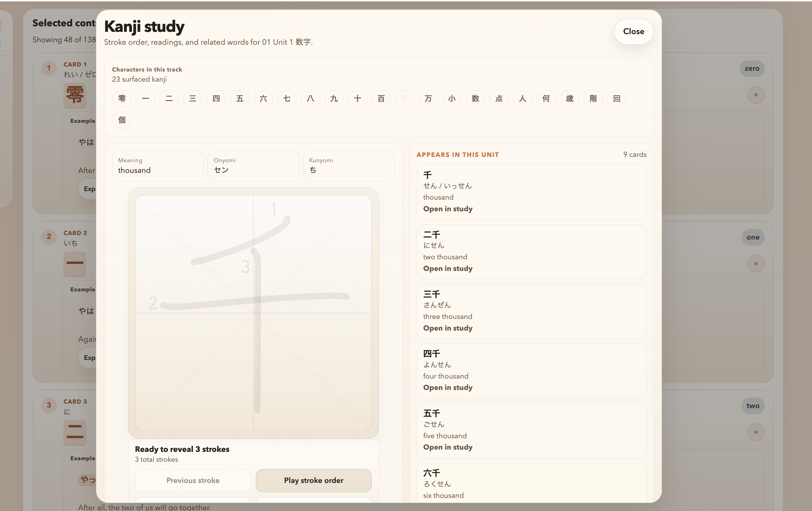Click the 零 kanji tile on Card 1

pyautogui.click(x=75, y=96)
